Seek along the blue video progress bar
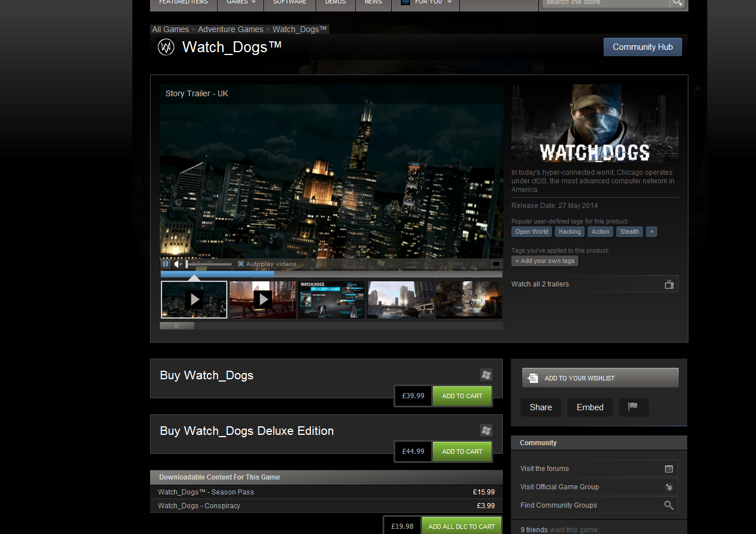Screen dimensions: 756x534 coord(331,274)
